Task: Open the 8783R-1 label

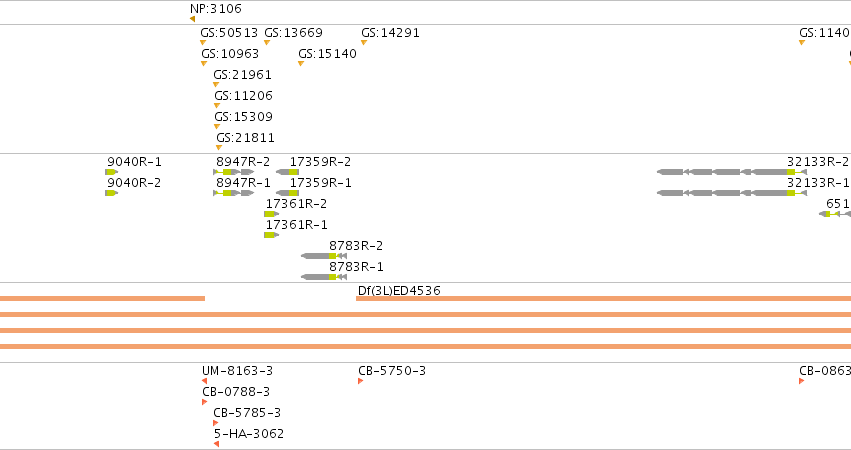Action: [x=356, y=267]
